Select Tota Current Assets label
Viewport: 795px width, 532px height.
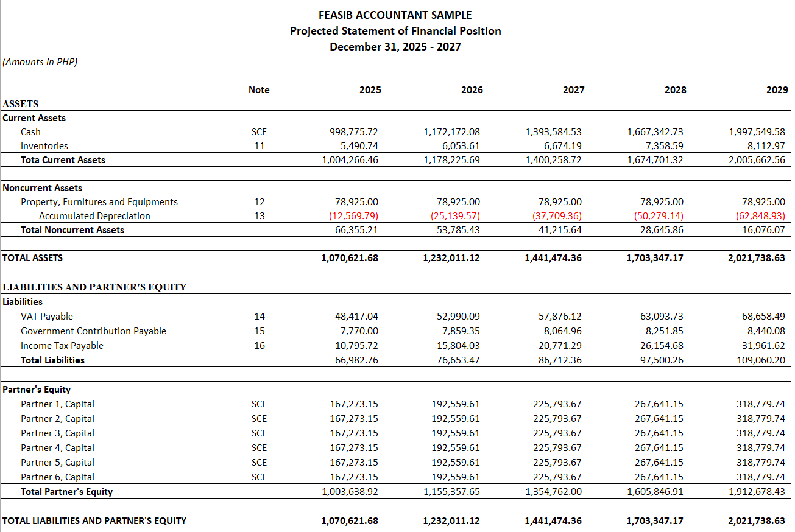pos(63,159)
